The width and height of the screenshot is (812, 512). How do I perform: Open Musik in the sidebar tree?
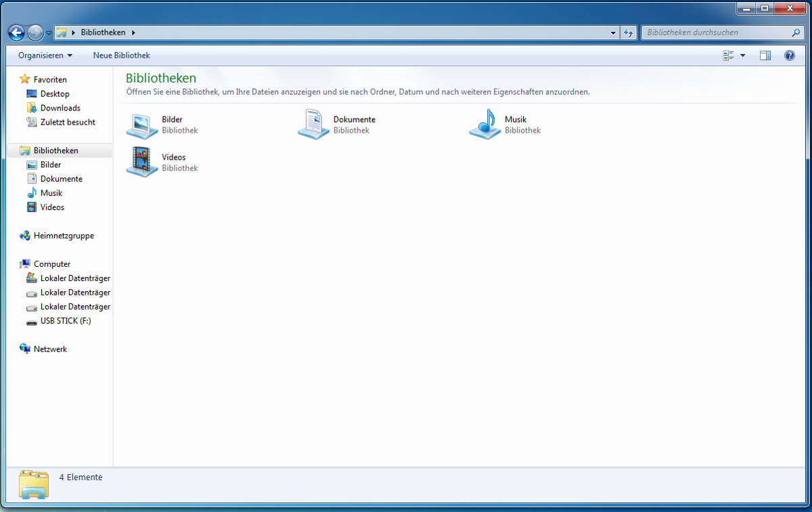click(51, 194)
